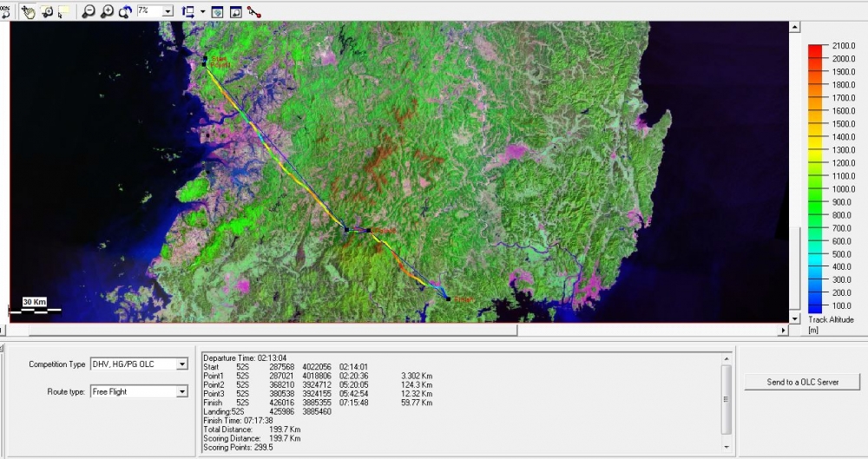Viewport: 868px width, 459px height.
Task: Click the zoom out magnifier
Action: [88, 11]
